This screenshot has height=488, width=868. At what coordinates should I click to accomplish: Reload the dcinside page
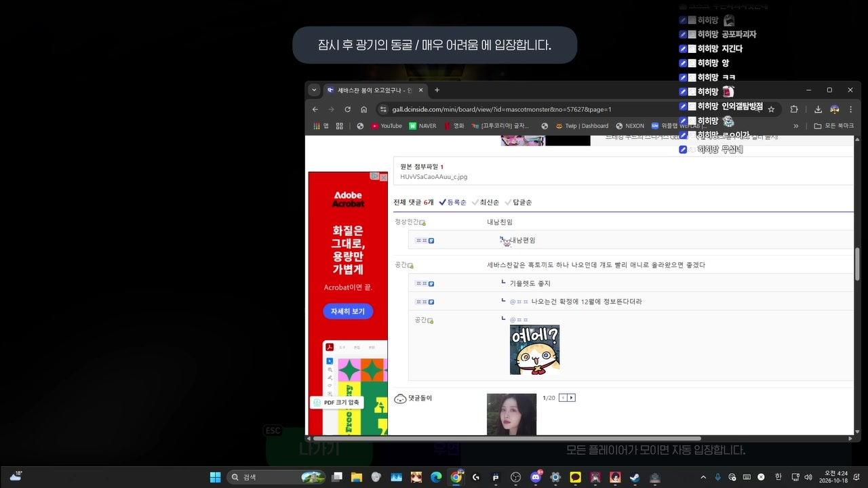pyautogui.click(x=347, y=109)
